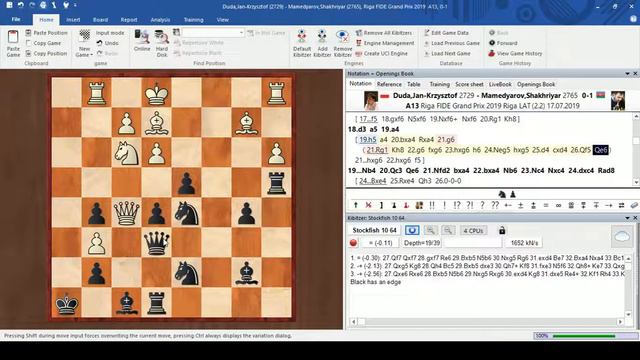Open View Game History
This screenshot has width=640, height=360.
tap(515, 53)
